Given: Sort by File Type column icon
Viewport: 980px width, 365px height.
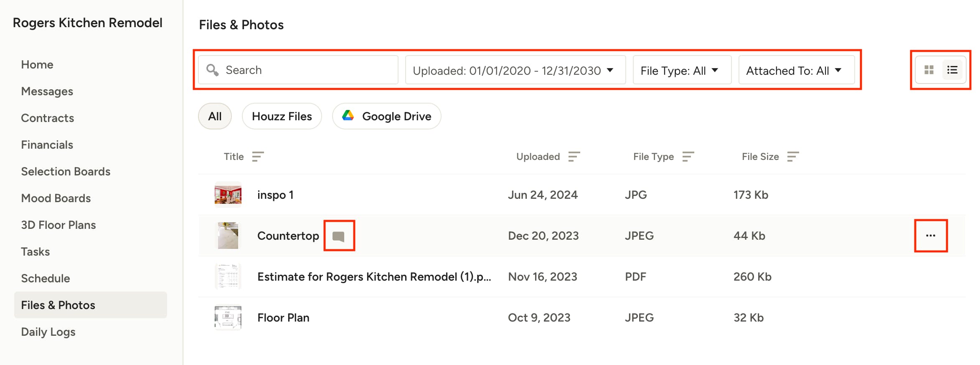Looking at the screenshot, I should pyautogui.click(x=688, y=157).
